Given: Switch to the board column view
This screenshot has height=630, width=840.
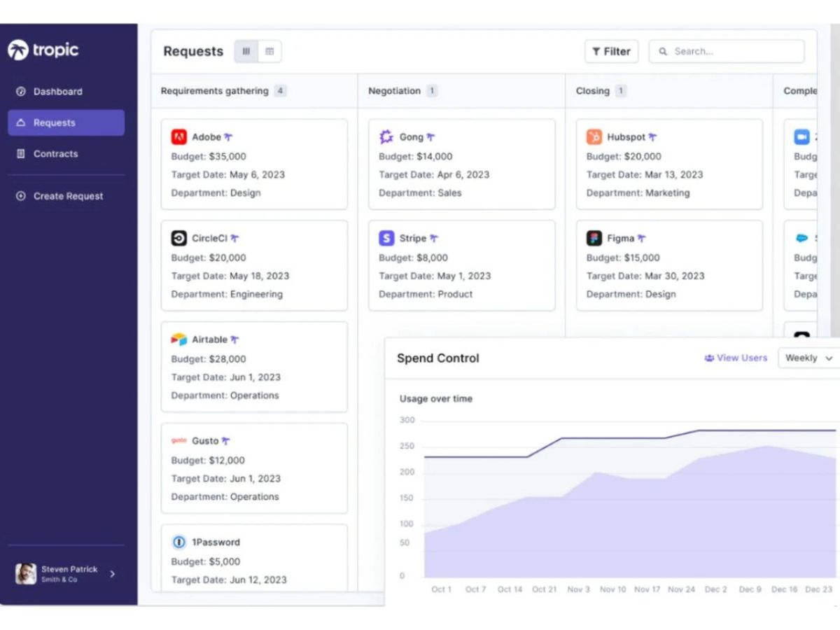Looking at the screenshot, I should (x=246, y=51).
